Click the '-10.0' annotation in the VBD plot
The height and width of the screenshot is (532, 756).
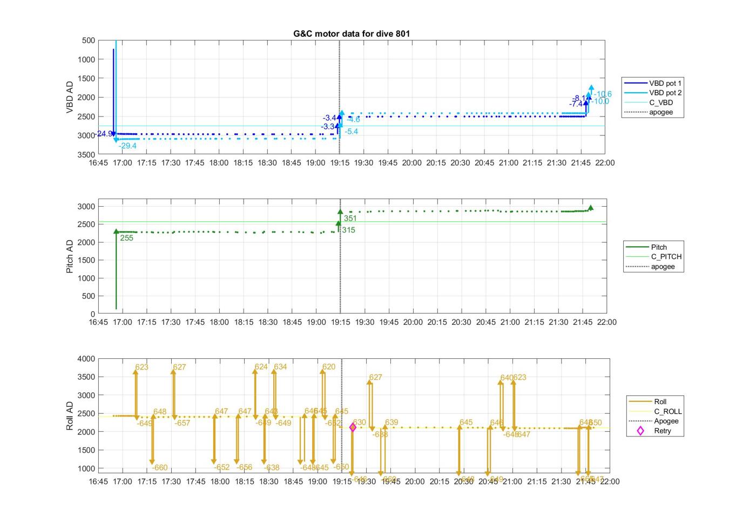click(600, 101)
